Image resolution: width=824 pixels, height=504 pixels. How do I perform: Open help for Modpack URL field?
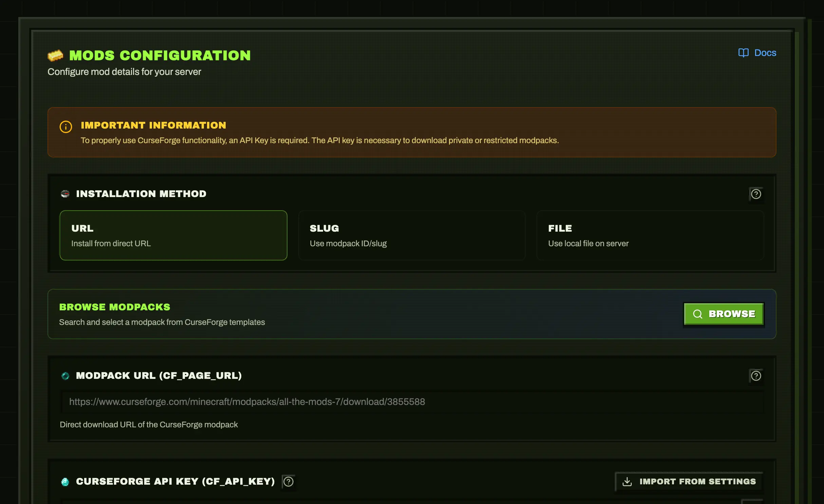point(756,376)
